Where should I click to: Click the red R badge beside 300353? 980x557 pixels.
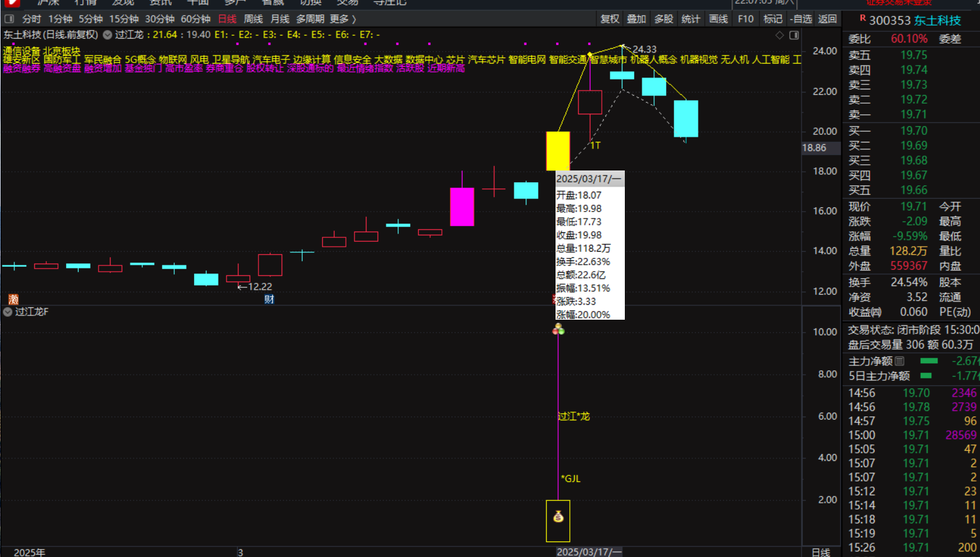click(863, 18)
